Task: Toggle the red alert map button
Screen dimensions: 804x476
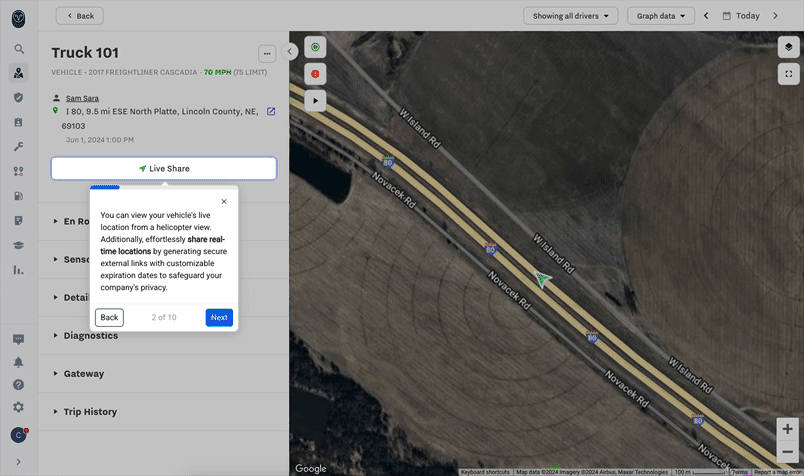Action: (315, 74)
